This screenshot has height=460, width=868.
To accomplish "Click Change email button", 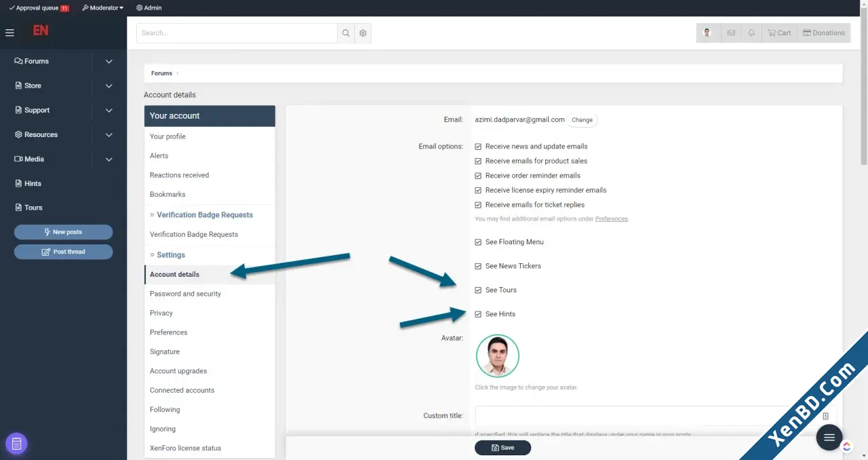I will click(582, 120).
